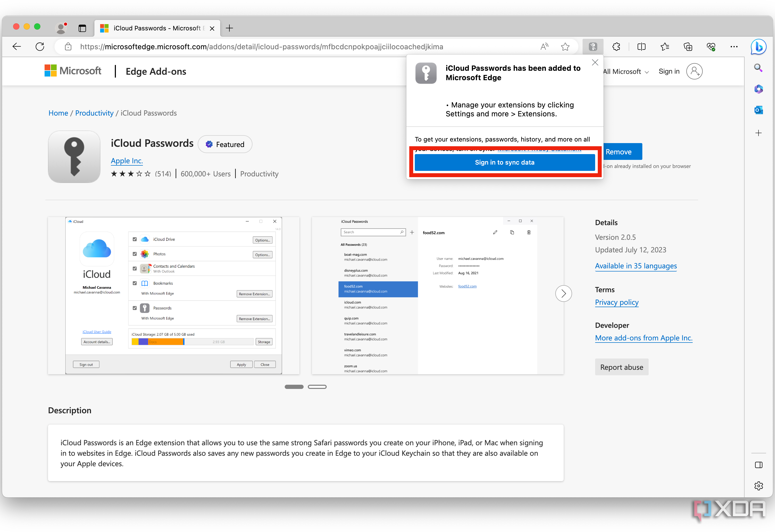775x532 pixels.
Task: Open a new tab with plus
Action: [229, 28]
